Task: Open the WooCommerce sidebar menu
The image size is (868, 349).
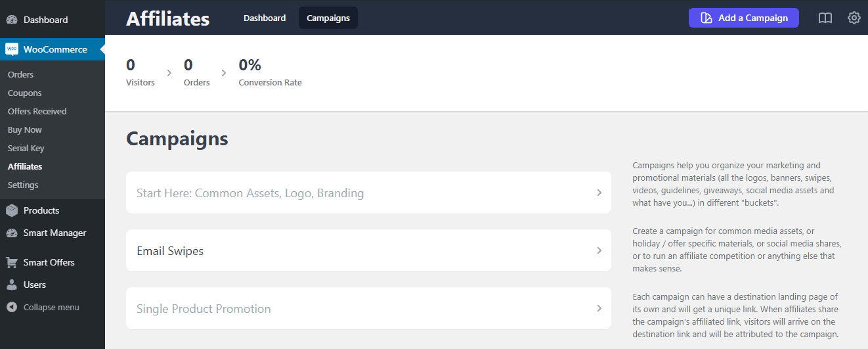Action: coord(53,49)
